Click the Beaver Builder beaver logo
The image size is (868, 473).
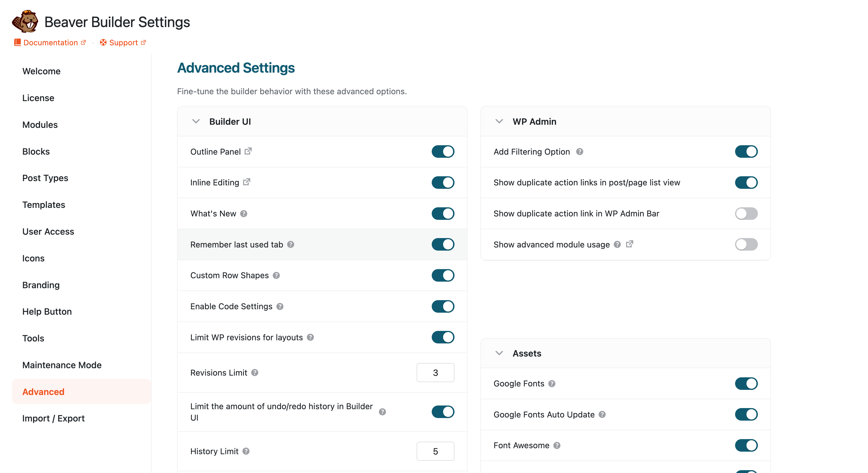tap(25, 21)
